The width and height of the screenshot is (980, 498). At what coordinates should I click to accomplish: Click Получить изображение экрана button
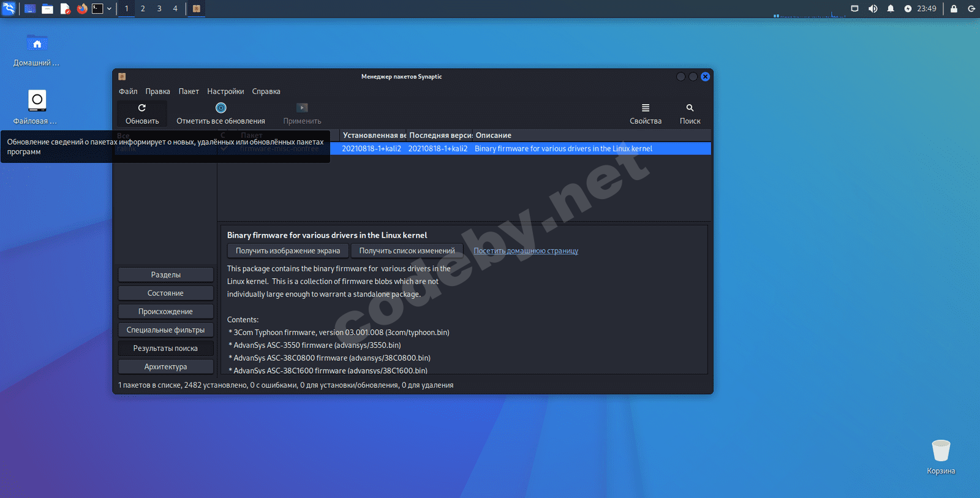(287, 251)
